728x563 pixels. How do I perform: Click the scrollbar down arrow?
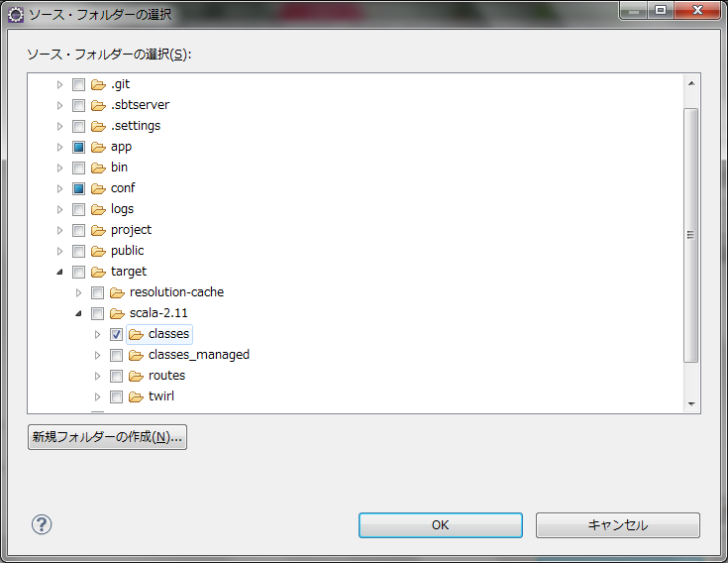691,403
